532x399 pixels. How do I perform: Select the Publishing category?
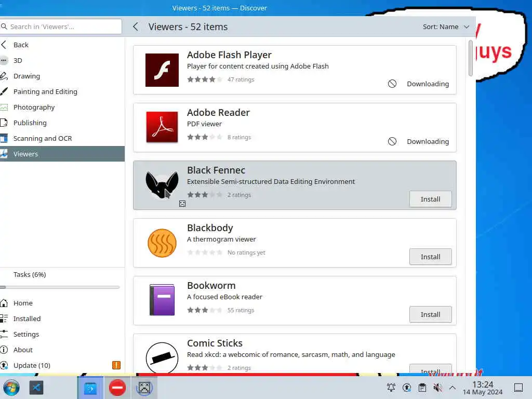[62, 123]
